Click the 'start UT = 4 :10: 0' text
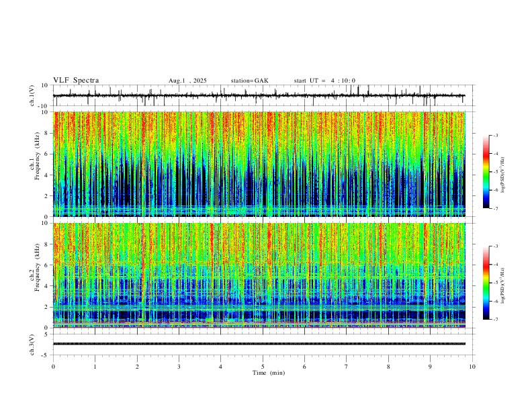This screenshot has width=532, height=411. click(324, 81)
